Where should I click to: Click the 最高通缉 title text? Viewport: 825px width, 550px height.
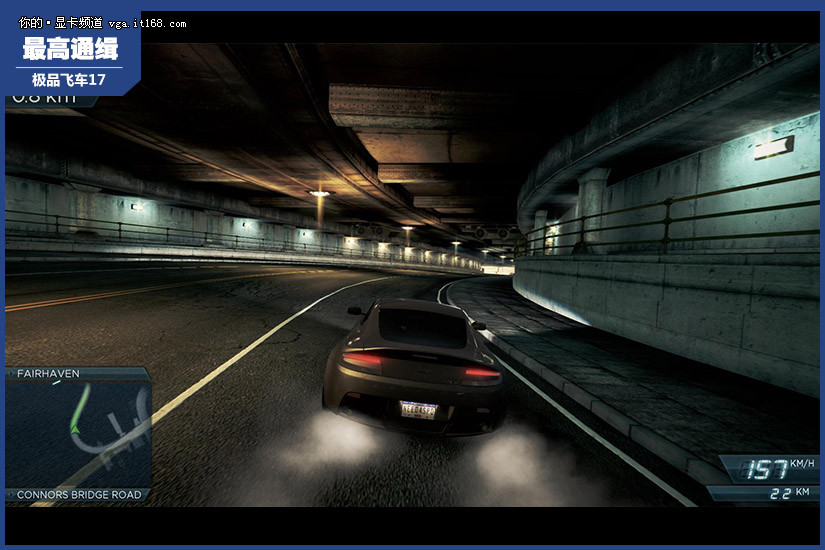70,49
